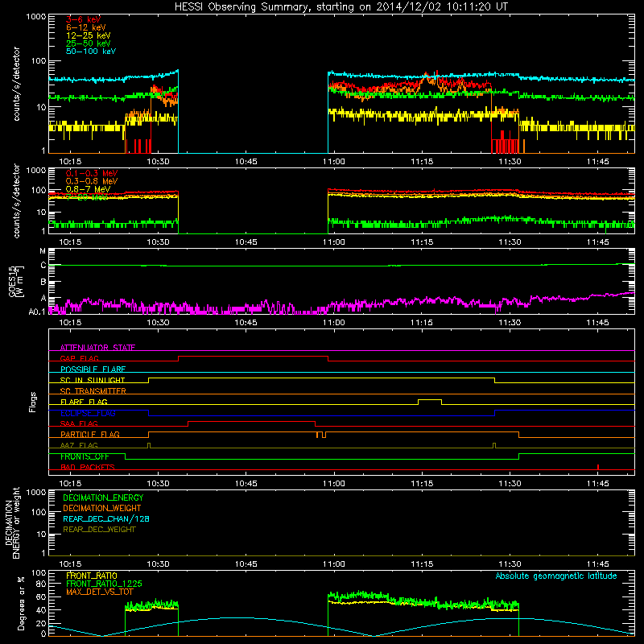Screen dimensions: 644x644
Task: Click the red BAD_PACKETS spike near 11:45
Action: [598, 467]
